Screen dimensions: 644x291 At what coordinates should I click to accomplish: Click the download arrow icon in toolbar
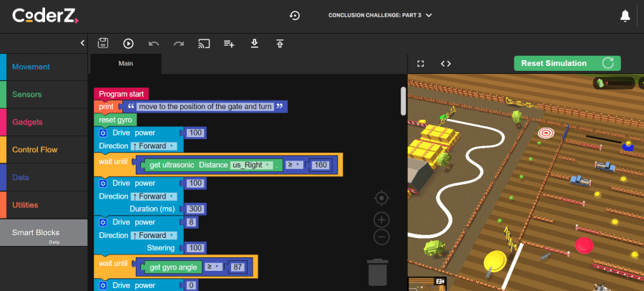[x=254, y=44]
